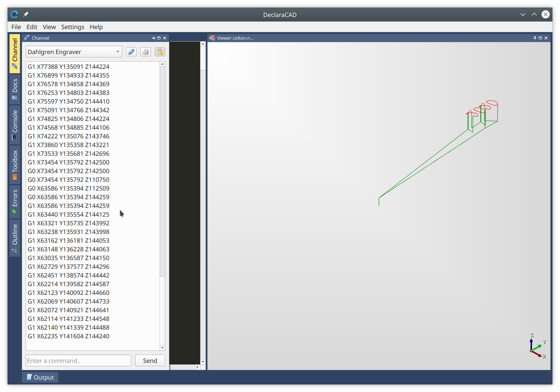Image resolution: width=560 pixels, height=392 pixels.
Task: Close the Viewer colton dock panel
Action: [x=546, y=38]
